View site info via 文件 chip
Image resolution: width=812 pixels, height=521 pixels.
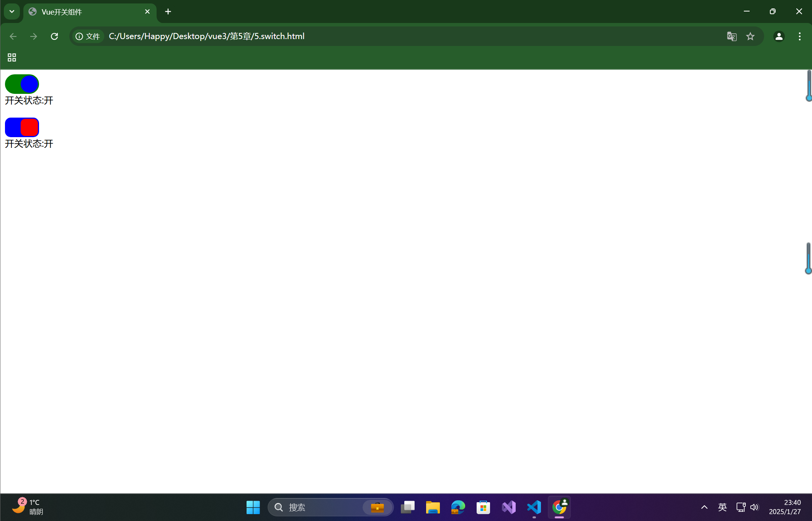point(88,36)
